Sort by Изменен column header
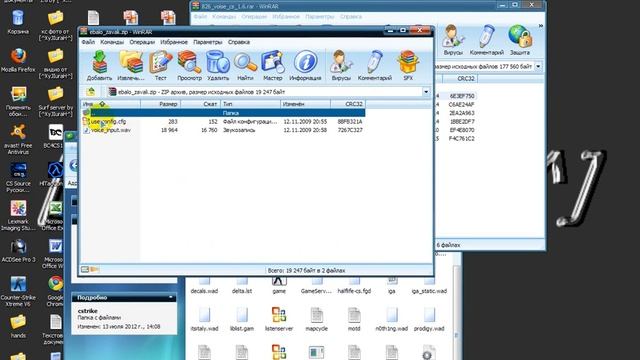This screenshot has width=640, height=360. (305, 104)
